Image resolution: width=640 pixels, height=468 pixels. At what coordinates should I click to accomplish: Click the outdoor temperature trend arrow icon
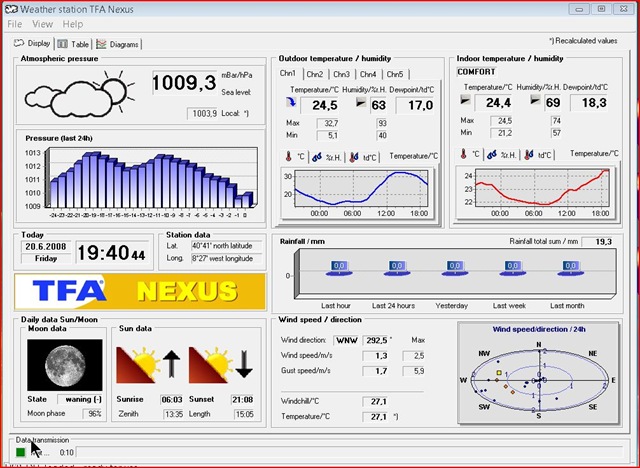(x=291, y=102)
